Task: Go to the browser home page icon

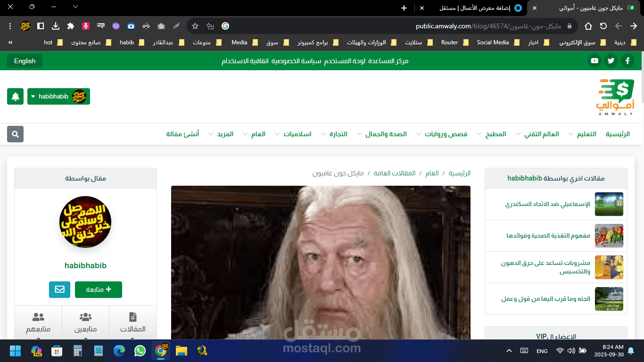Action: (x=588, y=26)
